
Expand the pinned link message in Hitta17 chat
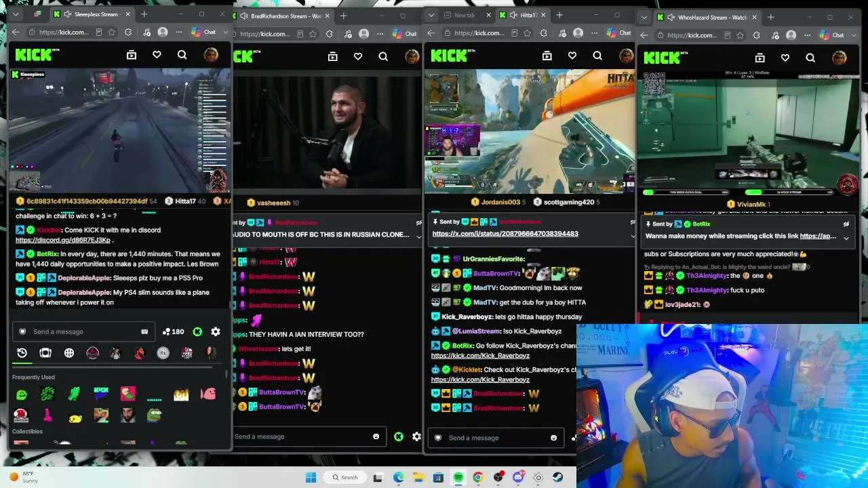point(633,235)
